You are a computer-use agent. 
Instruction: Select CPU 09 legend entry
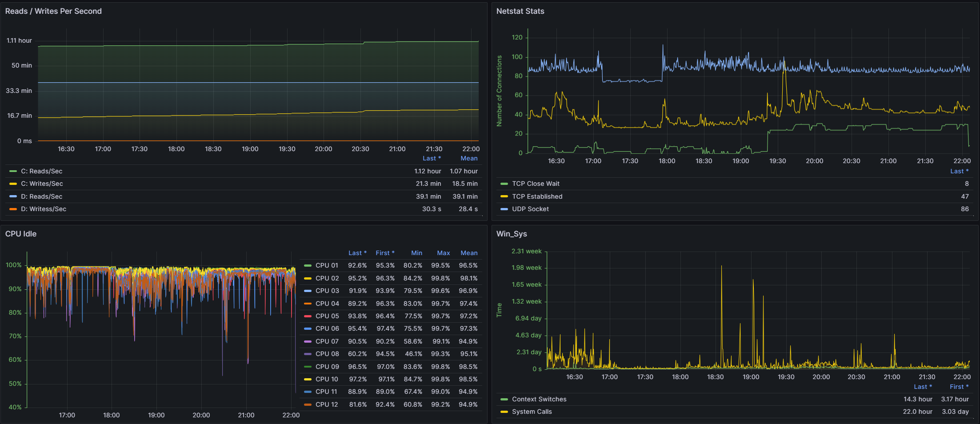pyautogui.click(x=327, y=367)
